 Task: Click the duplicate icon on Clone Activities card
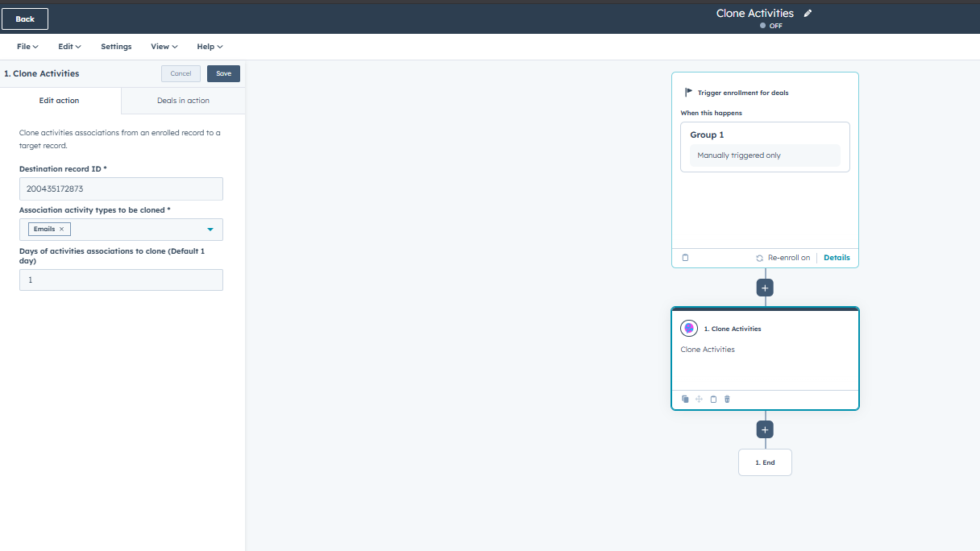[685, 400]
